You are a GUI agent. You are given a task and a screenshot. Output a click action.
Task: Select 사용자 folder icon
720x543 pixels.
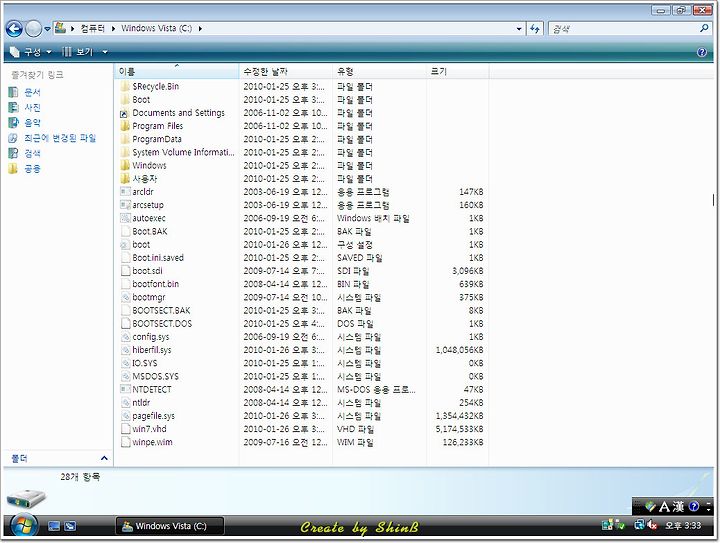pyautogui.click(x=125, y=179)
